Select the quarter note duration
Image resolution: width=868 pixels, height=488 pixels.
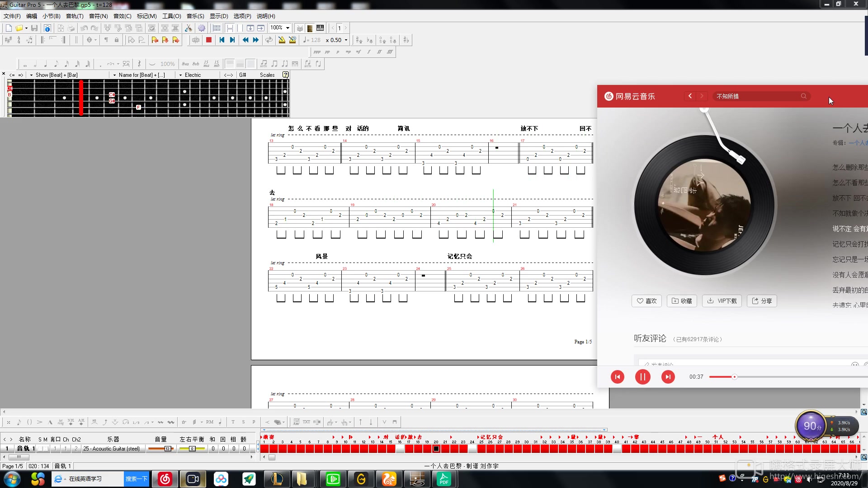click(46, 64)
